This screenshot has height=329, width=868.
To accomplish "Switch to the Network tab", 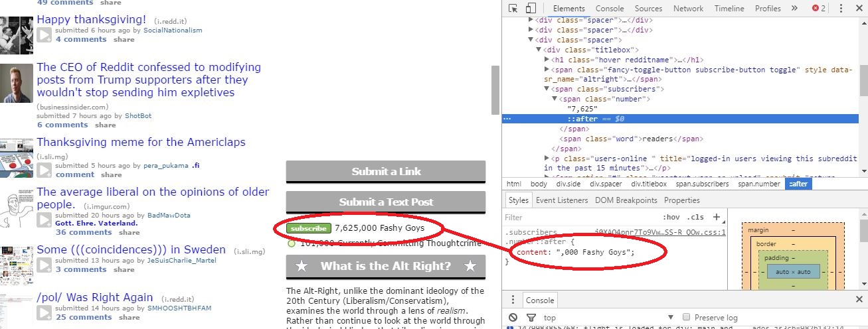I will [x=688, y=9].
